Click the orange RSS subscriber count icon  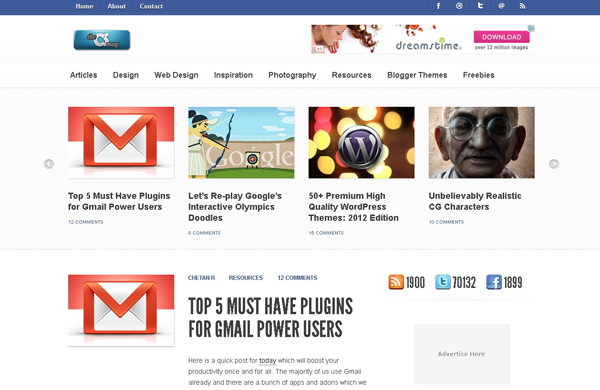click(396, 282)
